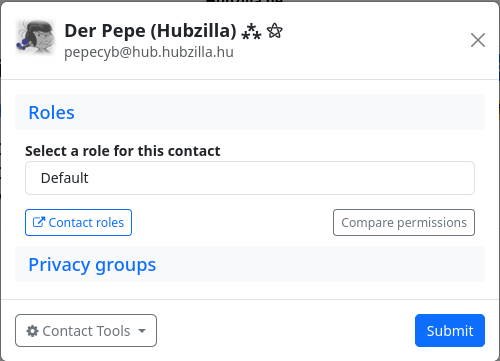Viewport: 500px width, 361px height.
Task: Click the external-link icon on Contact roles
Action: (x=39, y=222)
